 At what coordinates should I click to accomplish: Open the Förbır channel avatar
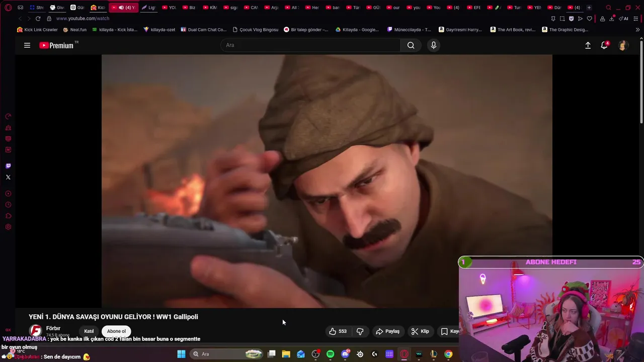click(35, 331)
